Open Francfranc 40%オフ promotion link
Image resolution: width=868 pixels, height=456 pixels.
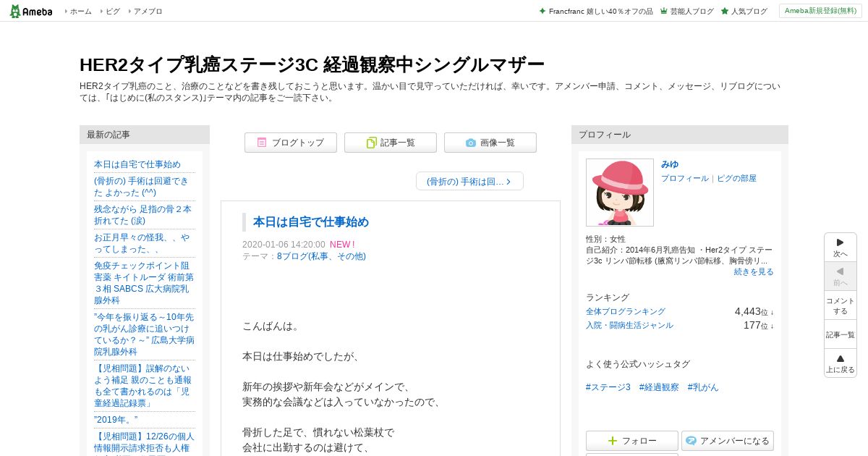(x=600, y=12)
